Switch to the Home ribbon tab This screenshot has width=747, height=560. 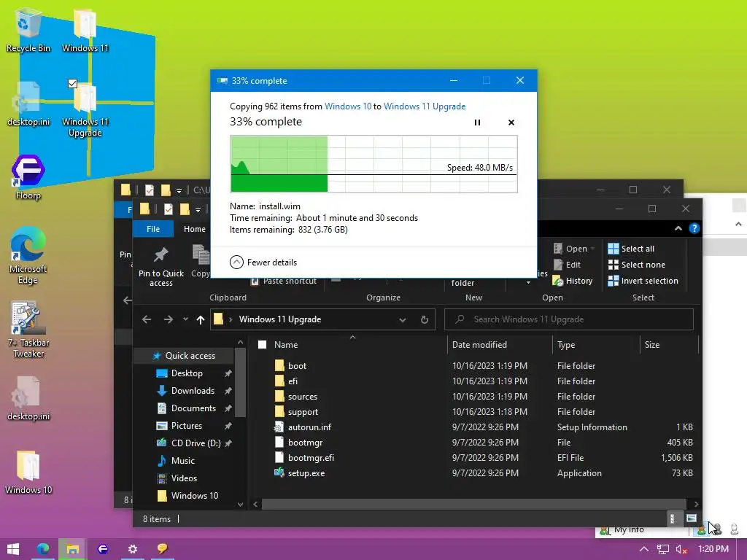(x=194, y=229)
